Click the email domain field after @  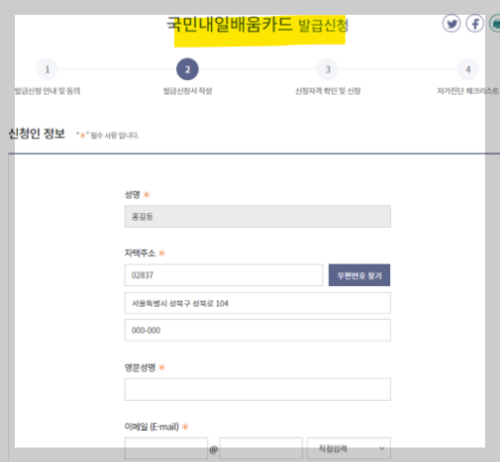(x=261, y=449)
